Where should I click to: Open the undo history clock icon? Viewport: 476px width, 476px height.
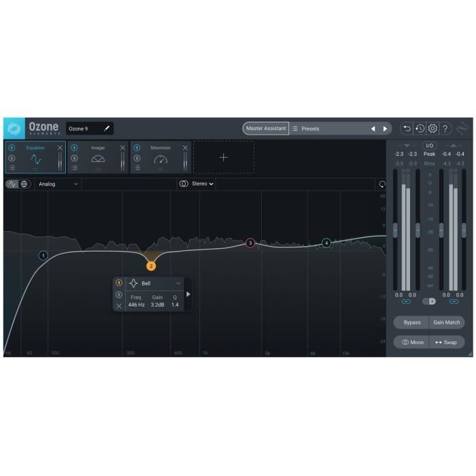click(x=420, y=129)
